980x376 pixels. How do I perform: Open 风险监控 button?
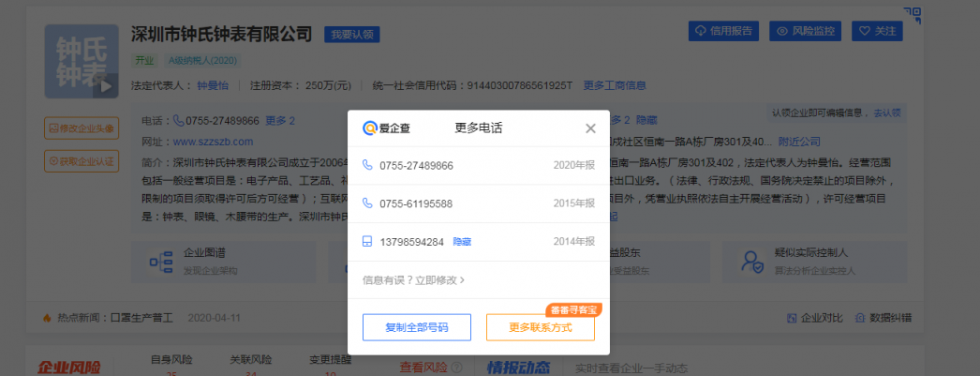pyautogui.click(x=806, y=31)
